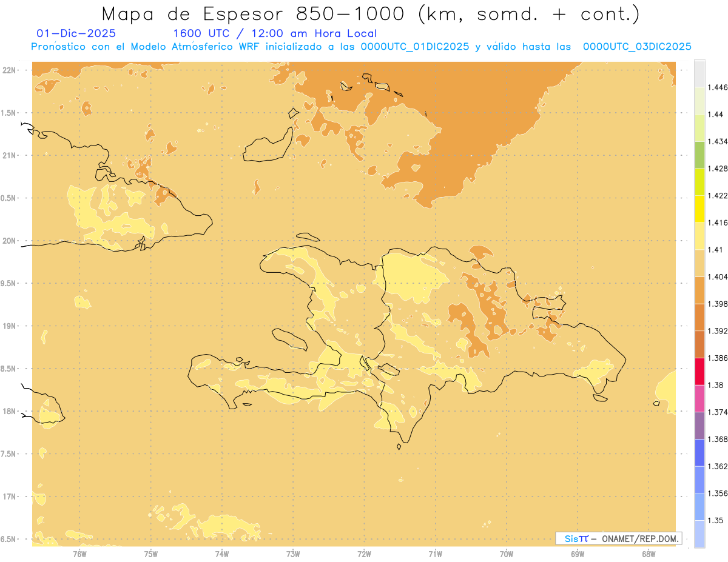Pick the green legend swatch between 1.428 and 1.434
This screenshot has width=728, height=562.
699,155
